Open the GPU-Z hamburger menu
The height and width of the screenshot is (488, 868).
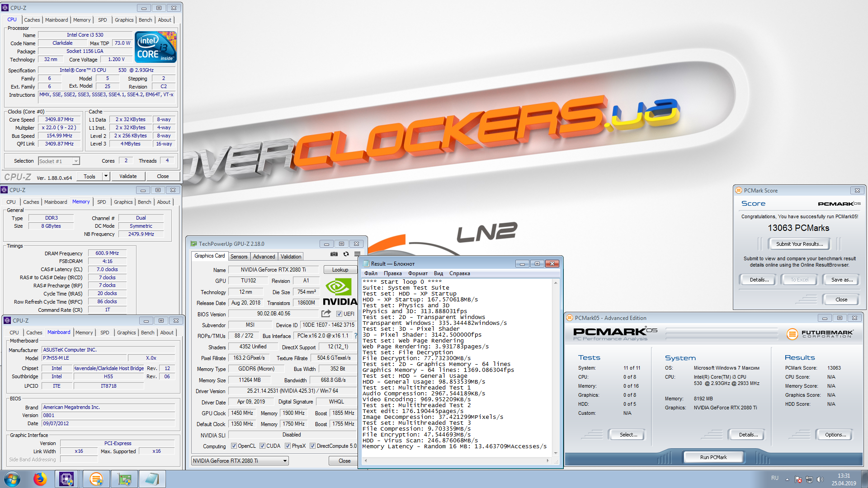pos(357,254)
